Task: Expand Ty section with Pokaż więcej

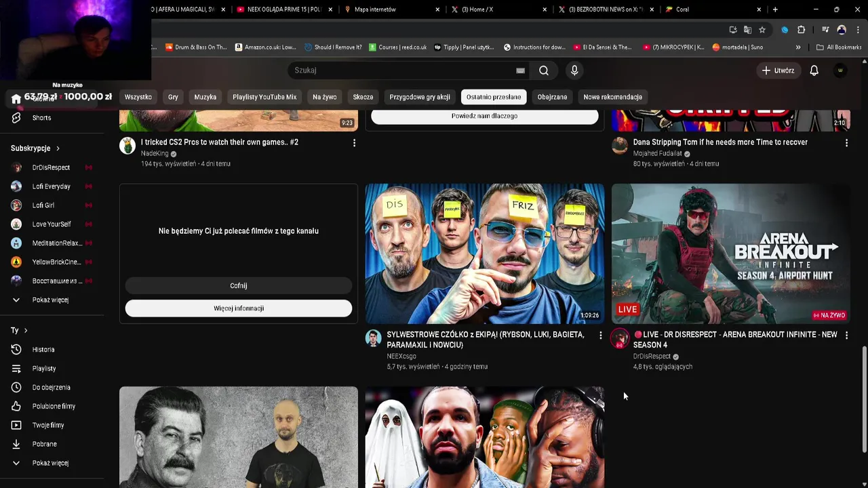Action: [51, 464]
